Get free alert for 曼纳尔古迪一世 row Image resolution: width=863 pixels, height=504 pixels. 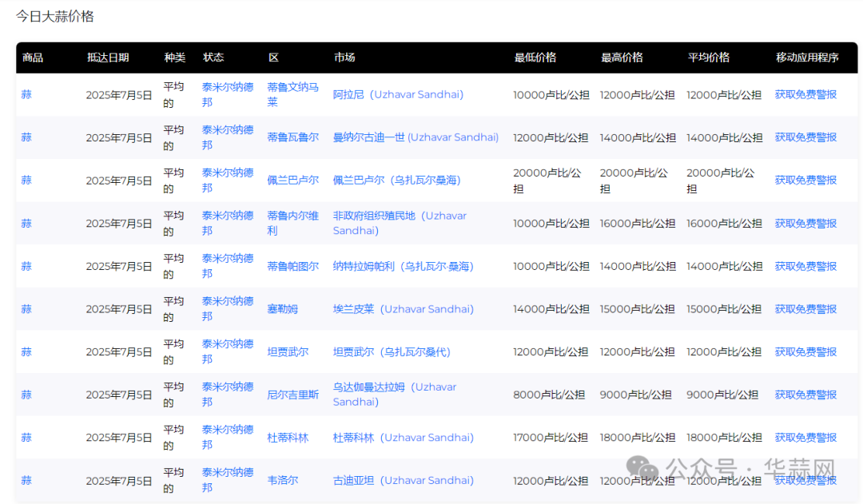[805, 137]
